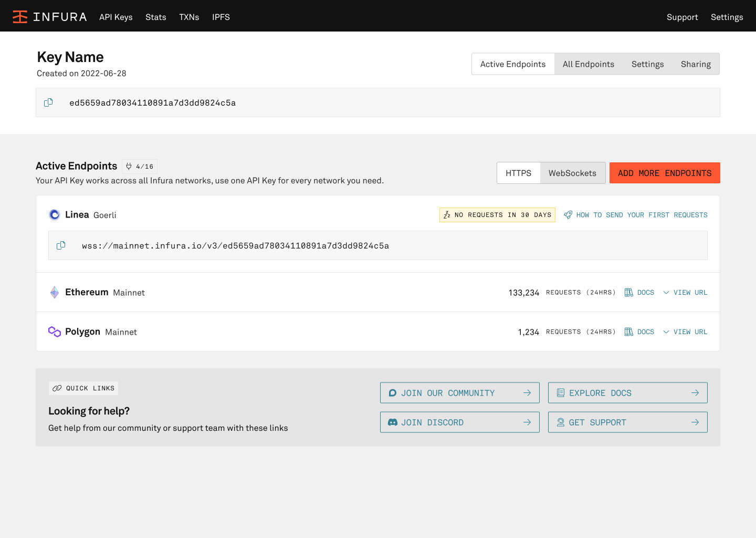Open Settings in the top bar
Screen dimensions: 756x538
click(727, 17)
